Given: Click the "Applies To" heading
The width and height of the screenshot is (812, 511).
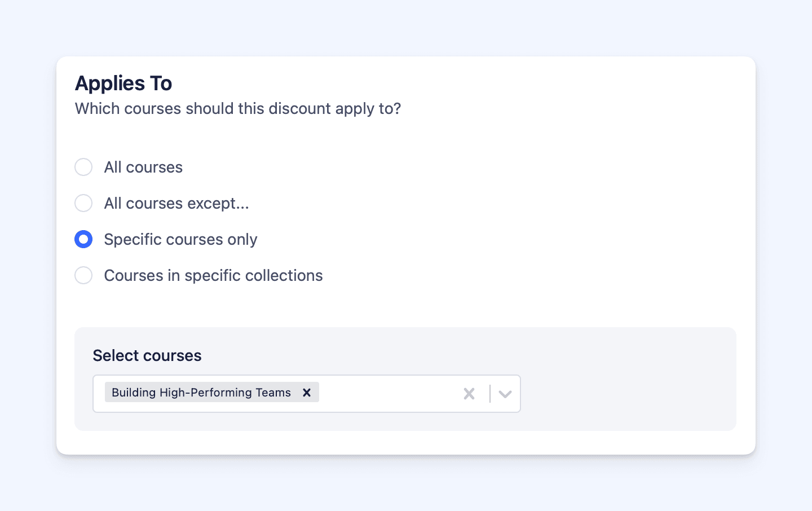Looking at the screenshot, I should [123, 83].
